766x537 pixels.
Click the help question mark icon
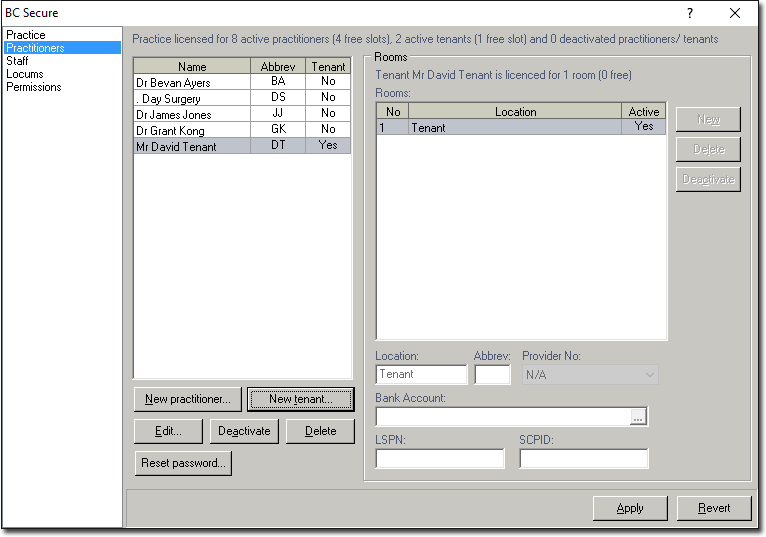pos(689,13)
